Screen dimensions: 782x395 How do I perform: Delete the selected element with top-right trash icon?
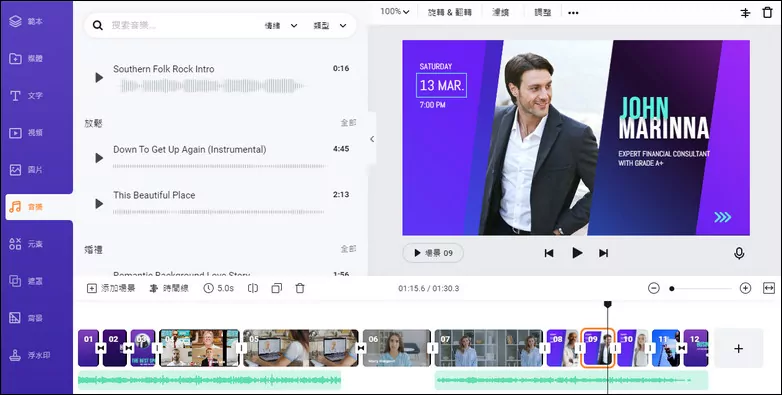tap(768, 12)
